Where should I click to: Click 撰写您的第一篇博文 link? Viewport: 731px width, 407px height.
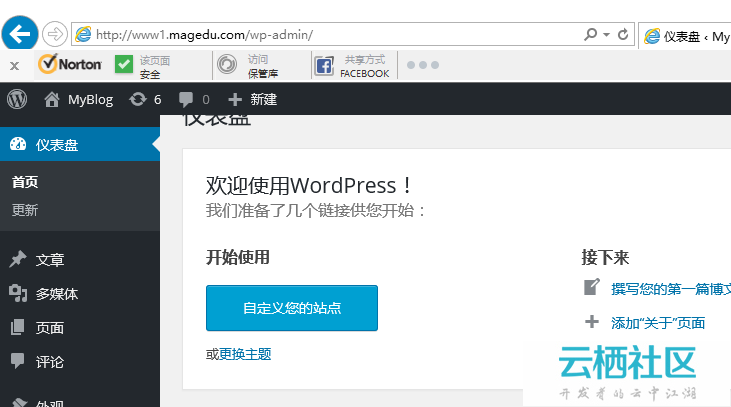click(x=671, y=289)
